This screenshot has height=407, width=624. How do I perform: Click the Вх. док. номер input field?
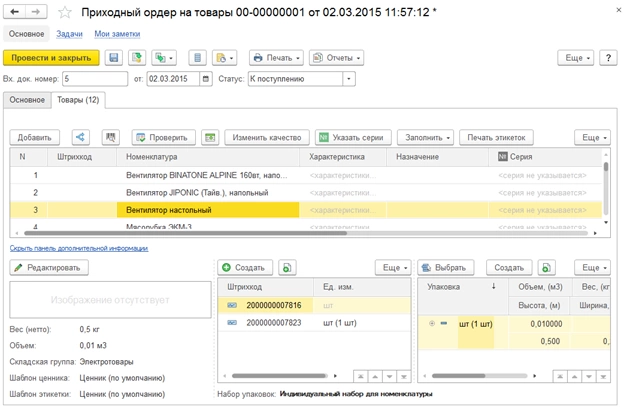click(95, 79)
